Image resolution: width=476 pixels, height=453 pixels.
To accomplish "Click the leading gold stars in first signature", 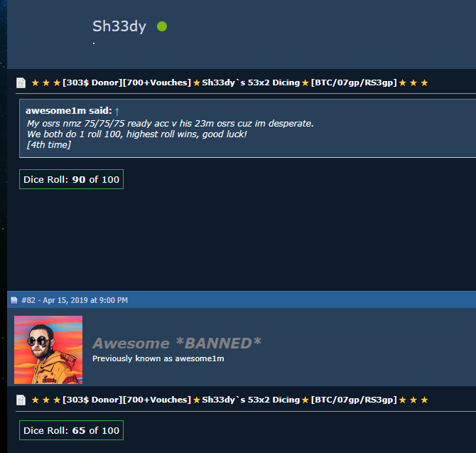I will (x=46, y=82).
